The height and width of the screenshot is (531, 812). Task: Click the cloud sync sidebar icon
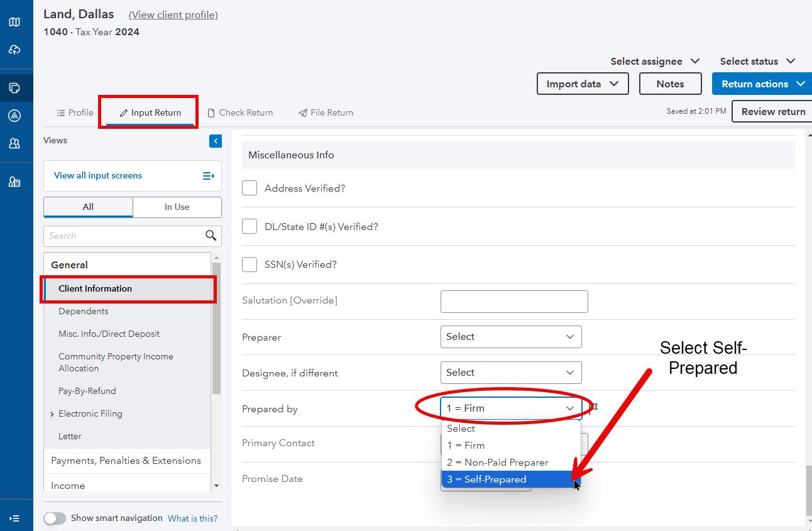(x=14, y=50)
